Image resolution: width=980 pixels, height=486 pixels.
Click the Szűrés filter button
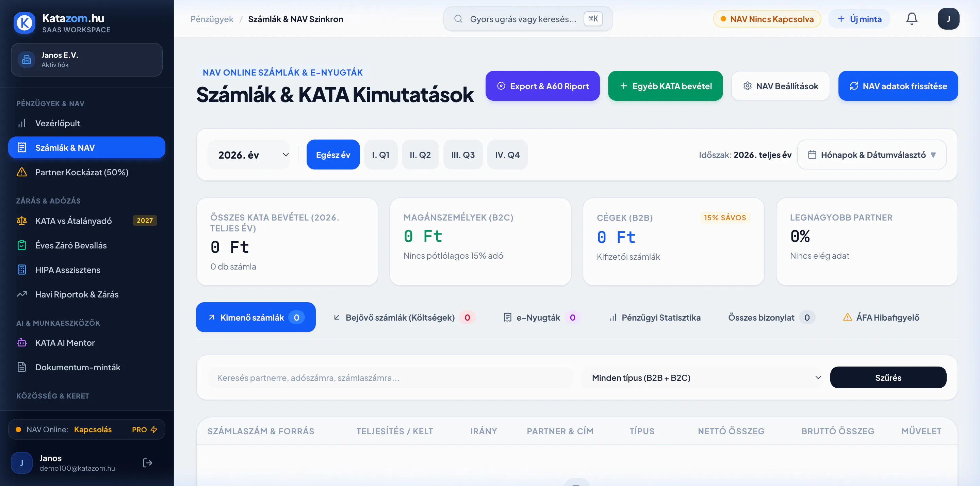(888, 377)
